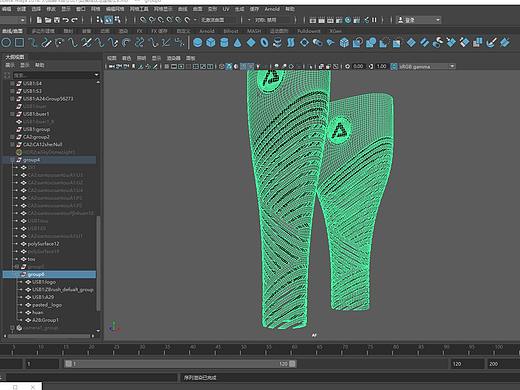Click the pencil curve tool icon
The image size is (520, 390).
click(46, 43)
